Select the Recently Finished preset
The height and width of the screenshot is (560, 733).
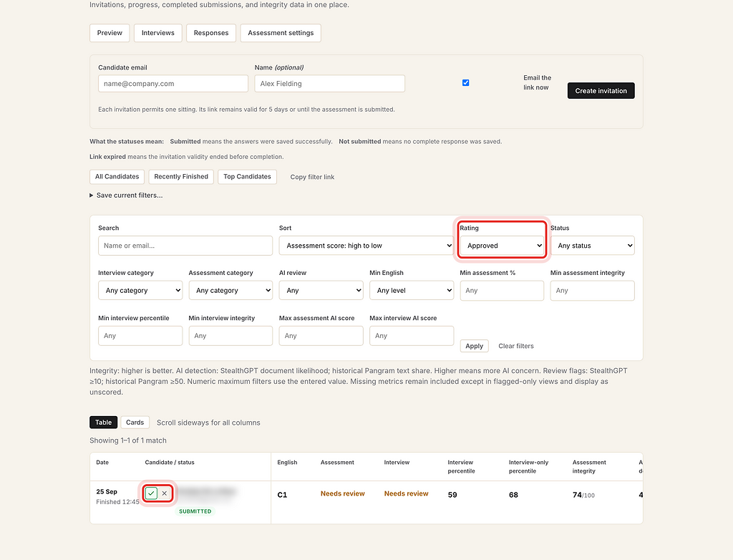[x=181, y=177]
